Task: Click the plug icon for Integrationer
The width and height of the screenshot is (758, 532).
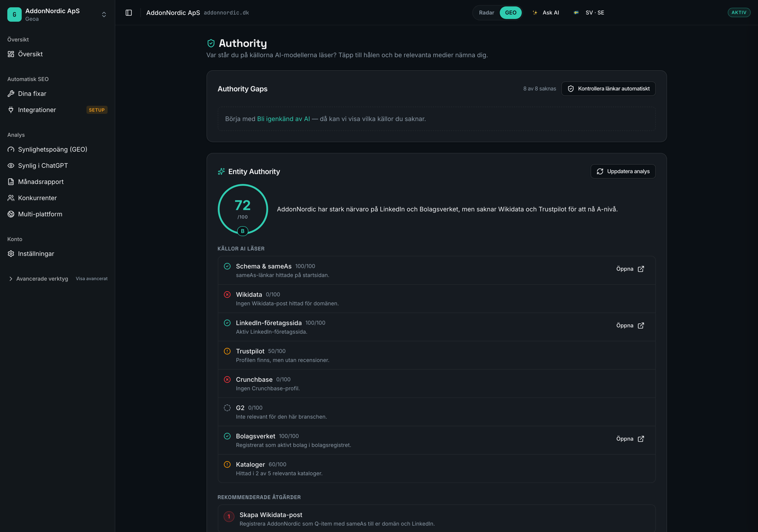Action: pyautogui.click(x=11, y=110)
